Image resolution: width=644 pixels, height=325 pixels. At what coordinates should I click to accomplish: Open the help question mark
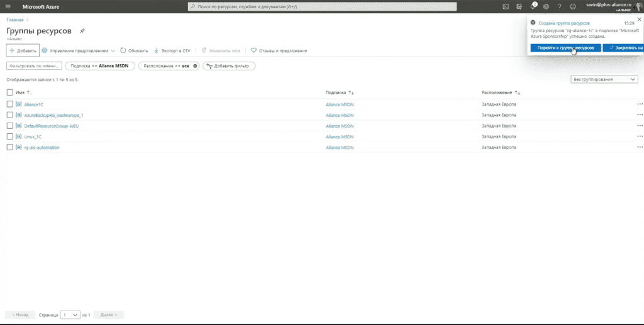[559, 6]
